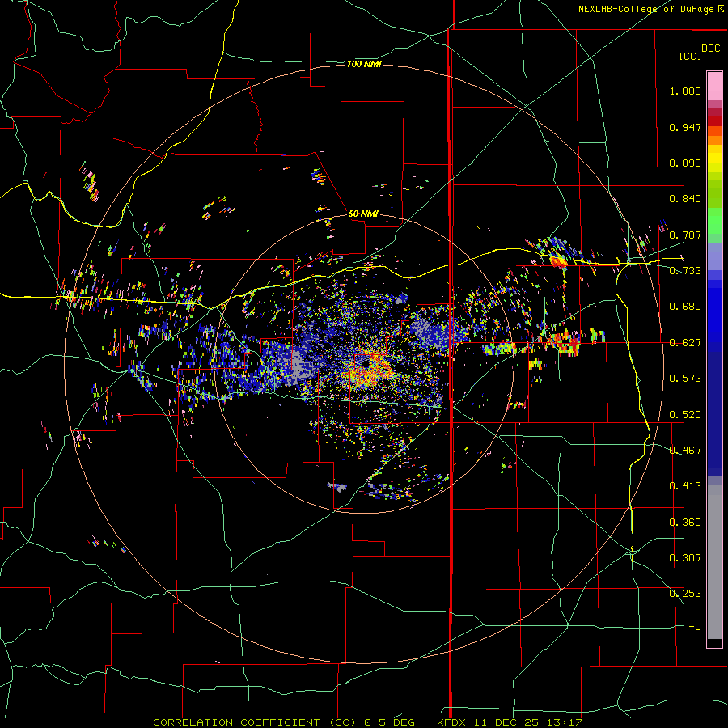This screenshot has width=728, height=728.
Task: Click the 0.253 legend value
Action: tap(685, 594)
